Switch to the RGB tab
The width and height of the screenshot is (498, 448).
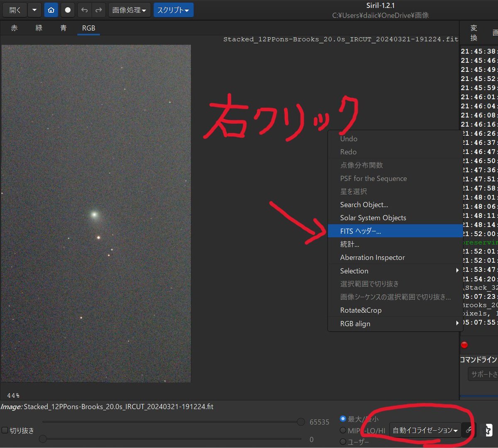88,28
